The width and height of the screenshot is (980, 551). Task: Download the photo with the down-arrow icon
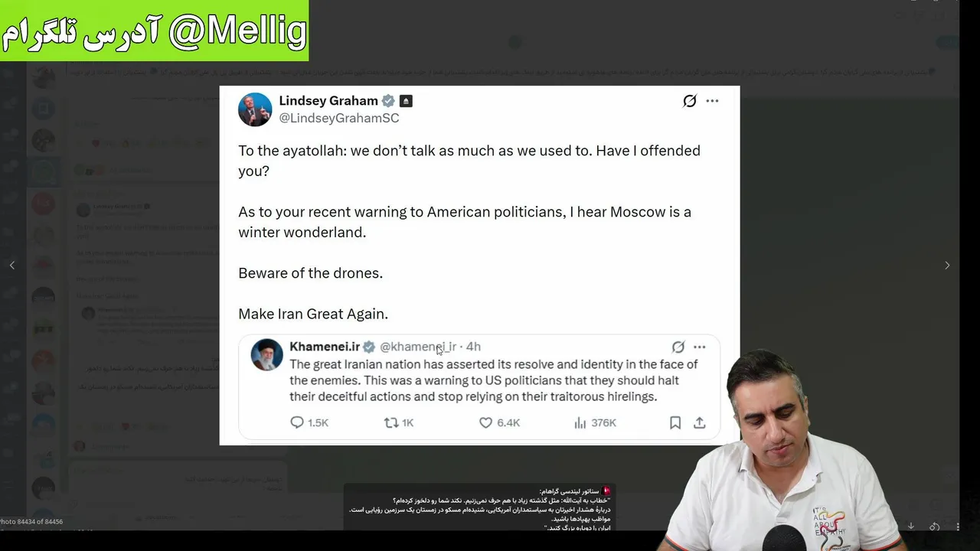[911, 527]
